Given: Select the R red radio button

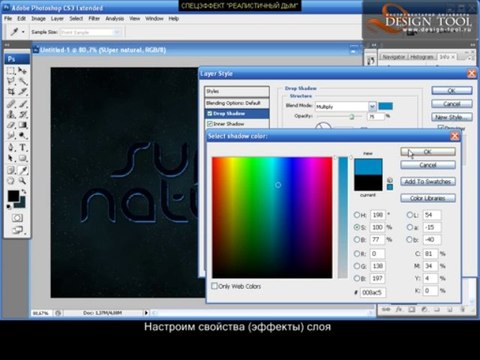Looking at the screenshot, I should (357, 254).
